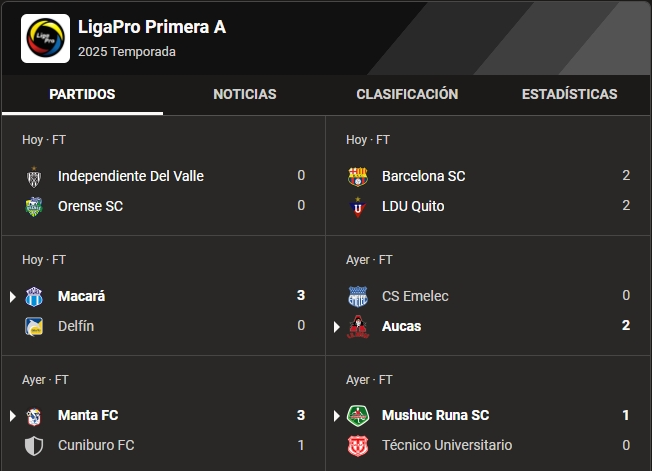Click the Independiente Del Valle crest
The image size is (652, 471).
pos(34,176)
